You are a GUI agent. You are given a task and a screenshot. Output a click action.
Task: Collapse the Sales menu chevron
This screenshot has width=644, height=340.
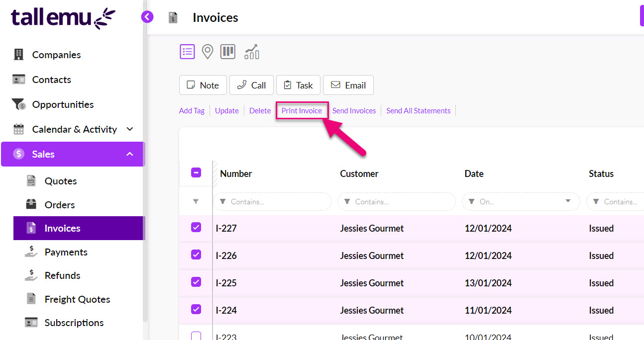pyautogui.click(x=130, y=154)
